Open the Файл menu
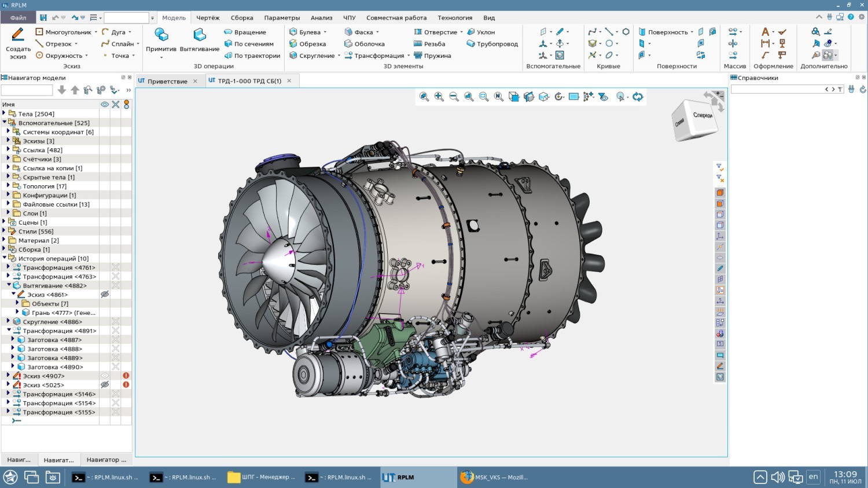Screen dimensions: 868x488 [x=19, y=18]
